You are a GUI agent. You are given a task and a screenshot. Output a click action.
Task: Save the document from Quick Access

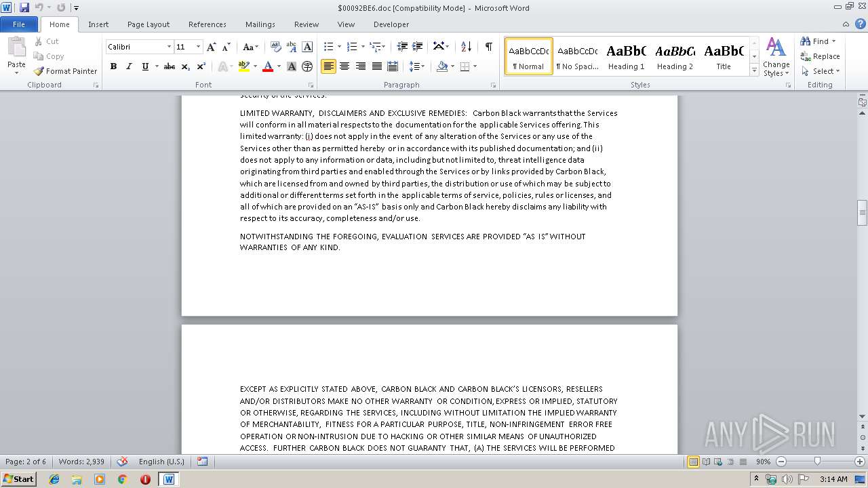24,7
